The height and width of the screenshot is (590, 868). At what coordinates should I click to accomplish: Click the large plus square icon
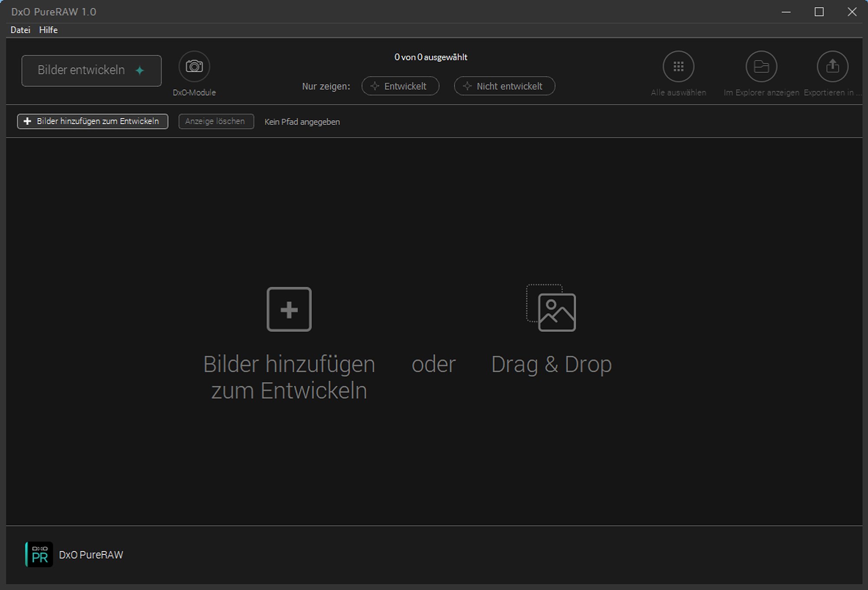[289, 309]
